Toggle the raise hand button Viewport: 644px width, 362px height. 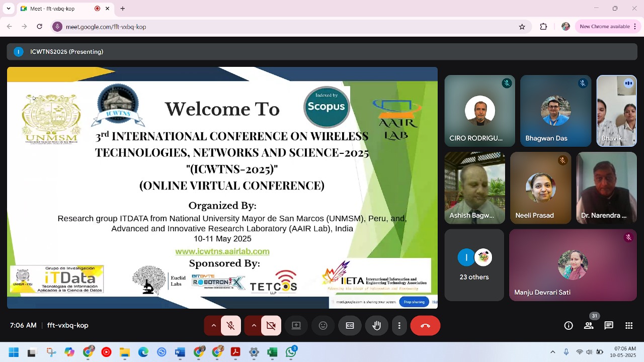[376, 326]
